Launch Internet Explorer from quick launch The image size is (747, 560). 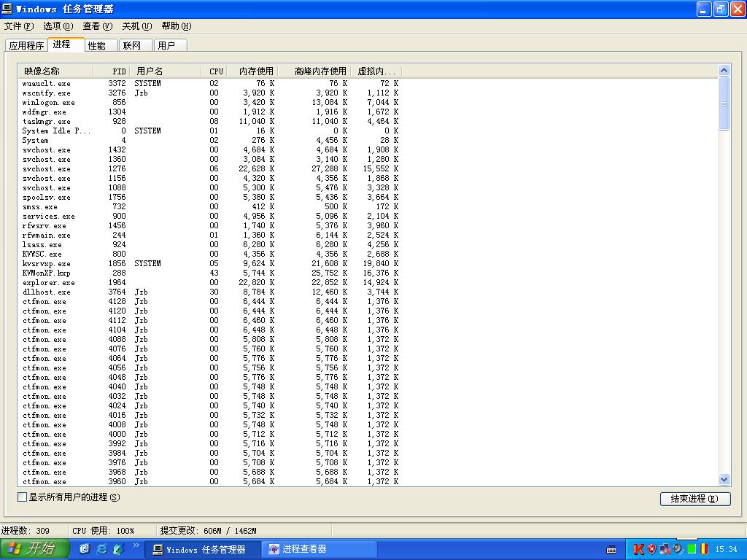[x=101, y=549]
